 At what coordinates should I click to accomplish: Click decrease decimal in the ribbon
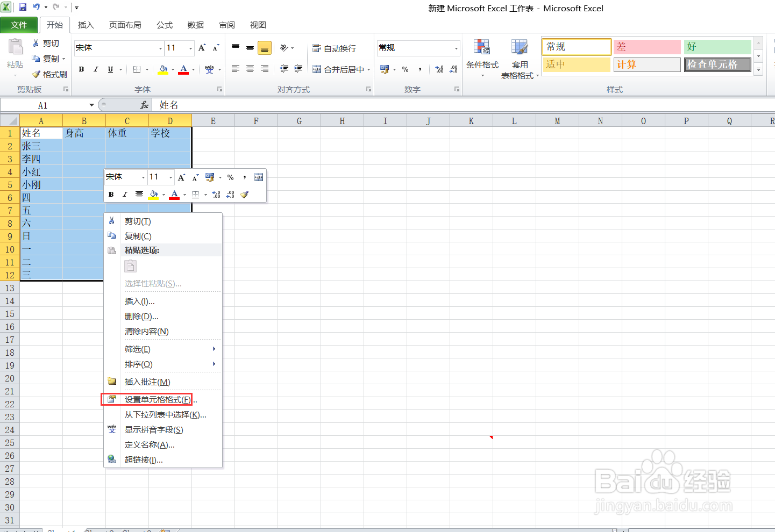pos(454,69)
